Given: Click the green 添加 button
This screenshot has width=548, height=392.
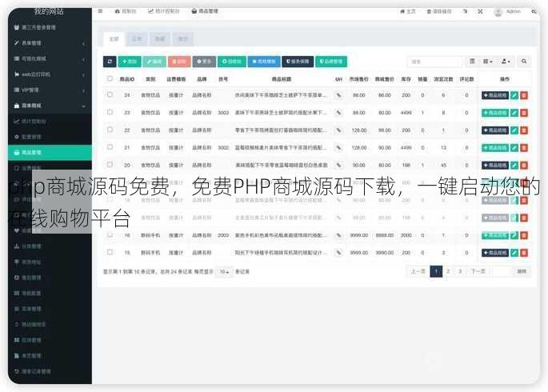Looking at the screenshot, I should click(130, 62).
